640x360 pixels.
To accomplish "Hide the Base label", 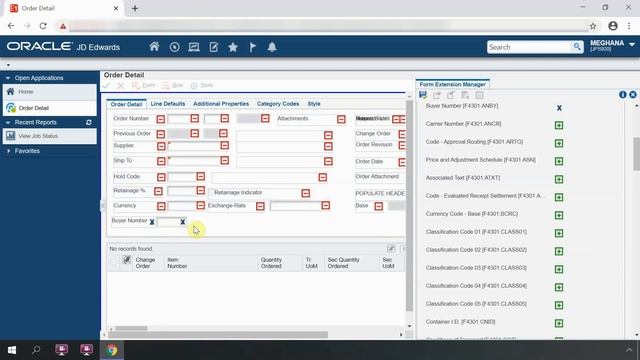I will coord(379,207).
